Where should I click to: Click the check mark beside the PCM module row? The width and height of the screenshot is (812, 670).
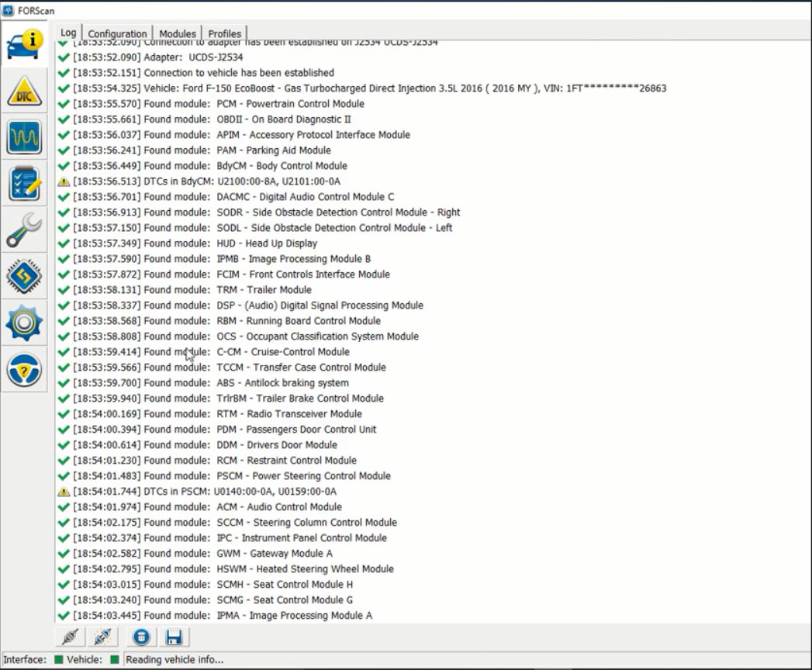[64, 104]
